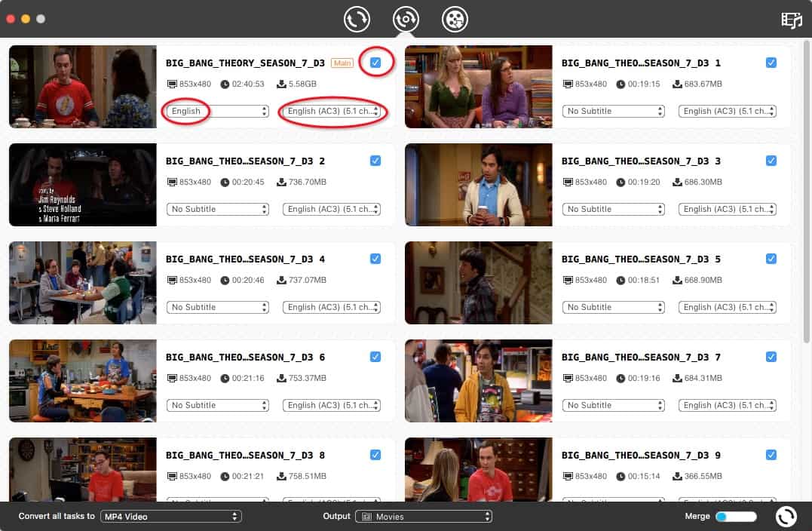Uncheck the SEASON_7_D3 8 checkbox
The width and height of the screenshot is (812, 531).
(x=375, y=455)
